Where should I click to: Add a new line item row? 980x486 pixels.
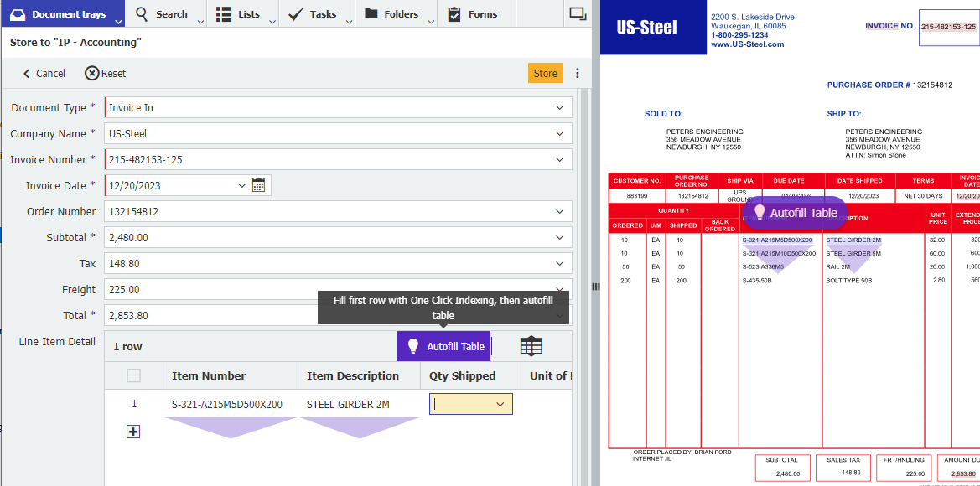(x=133, y=432)
